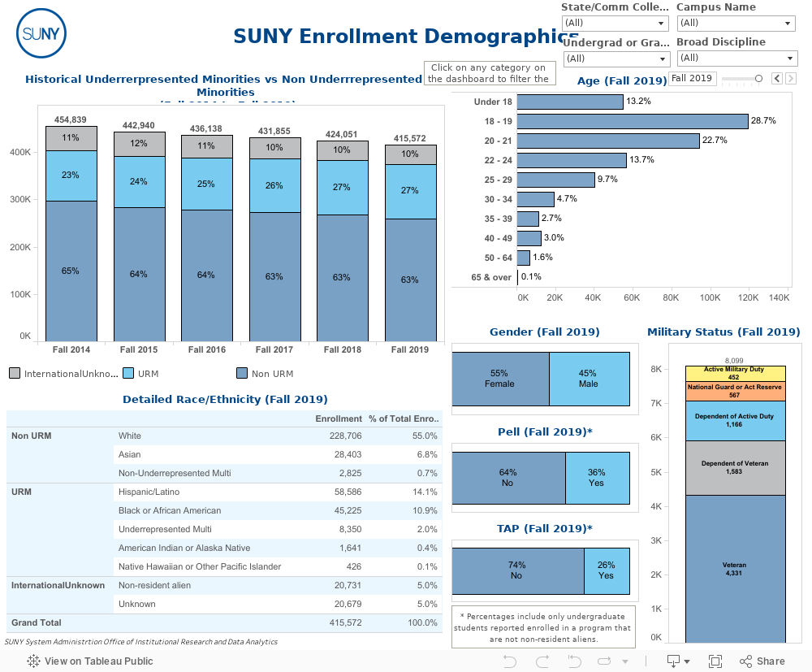812x672 pixels.
Task: Click the Refresh icon in bottom toolbar
Action: coord(604,661)
